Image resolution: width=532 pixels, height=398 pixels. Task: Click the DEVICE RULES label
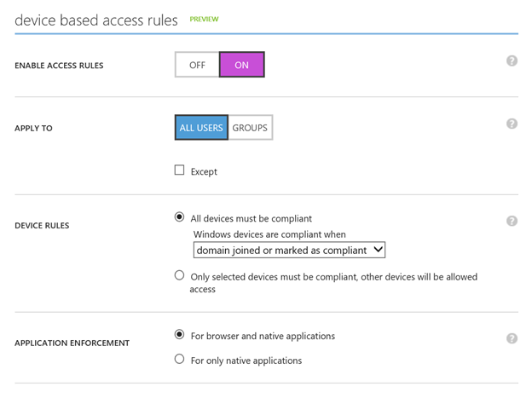tap(42, 226)
